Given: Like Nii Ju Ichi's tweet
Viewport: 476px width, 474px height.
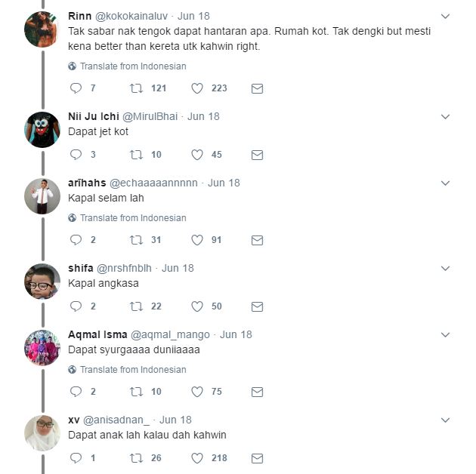Looking at the screenshot, I should tap(197, 155).
